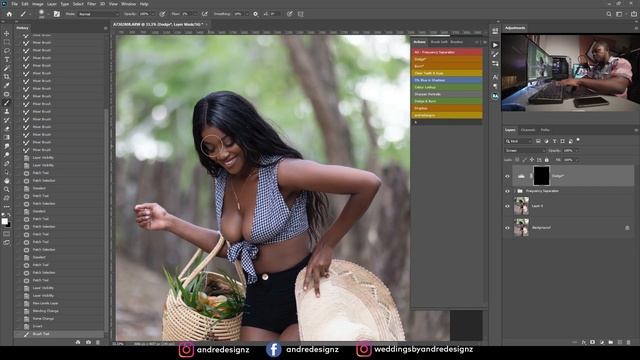Viewport: 640px width, 360px height.
Task: Run the Frequency Separation action button
Action: click(447, 52)
